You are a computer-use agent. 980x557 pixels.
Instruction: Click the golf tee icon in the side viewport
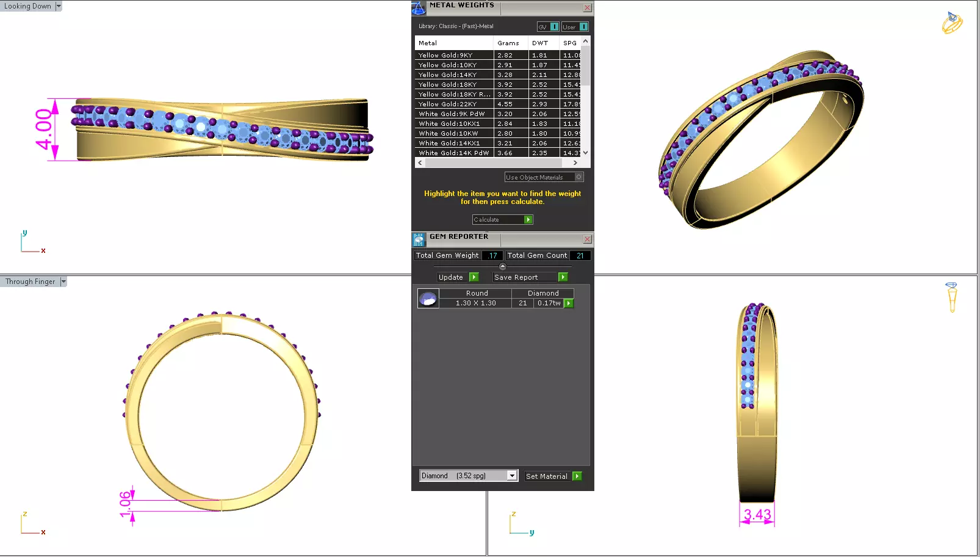coord(951,297)
